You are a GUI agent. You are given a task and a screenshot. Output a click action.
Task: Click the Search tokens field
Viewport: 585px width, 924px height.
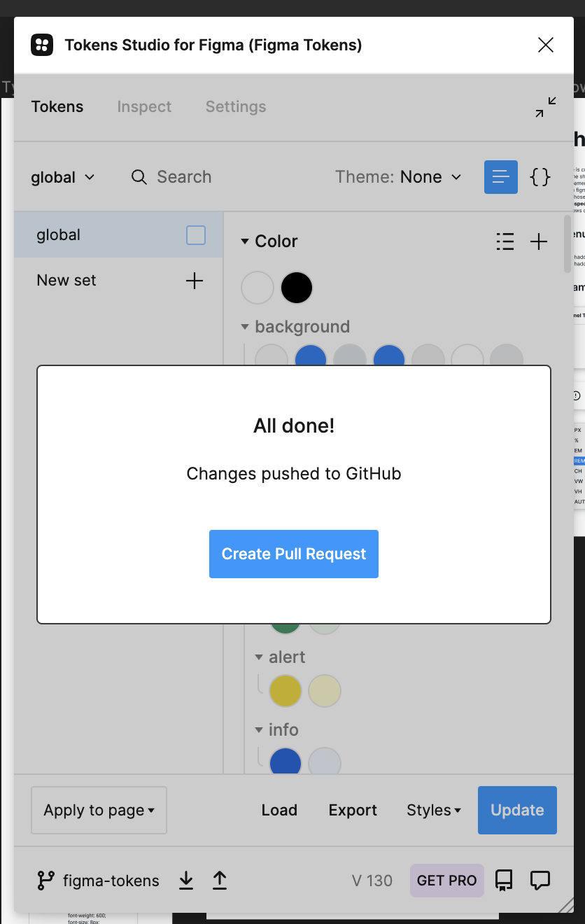(x=183, y=177)
